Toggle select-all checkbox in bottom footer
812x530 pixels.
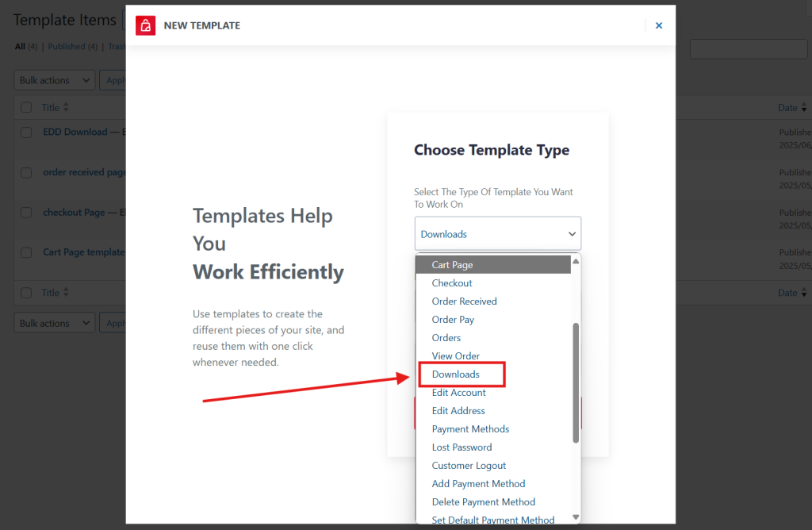click(x=26, y=292)
